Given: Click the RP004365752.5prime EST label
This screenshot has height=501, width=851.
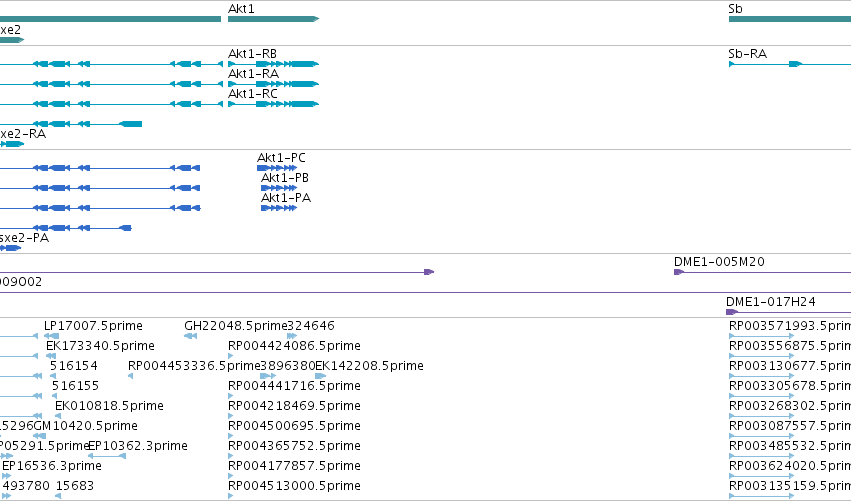Looking at the screenshot, I should [x=294, y=446].
